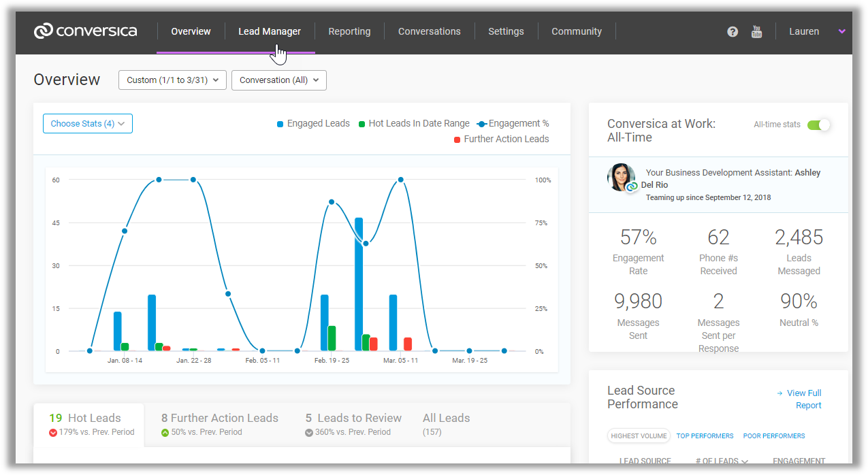Open the Community nav tab

[577, 31]
